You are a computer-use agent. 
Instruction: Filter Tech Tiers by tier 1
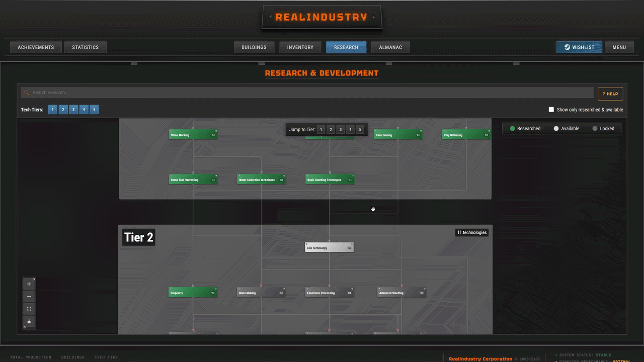coord(53,110)
